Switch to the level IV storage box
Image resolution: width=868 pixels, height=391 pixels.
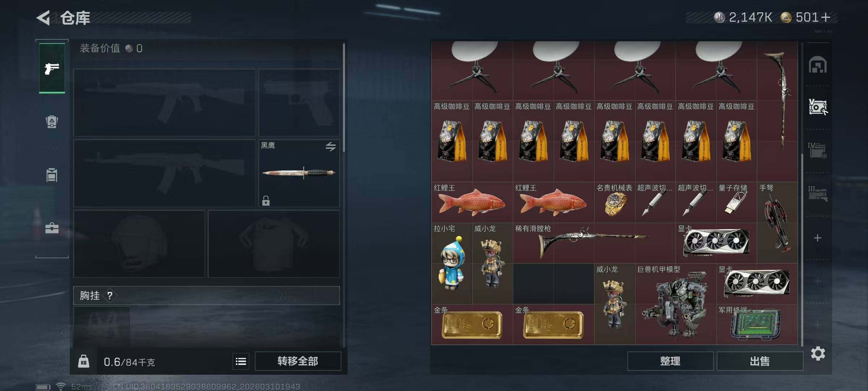(x=817, y=150)
